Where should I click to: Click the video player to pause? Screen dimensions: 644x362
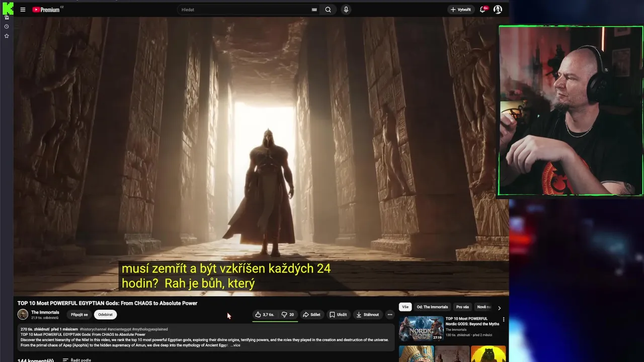click(261, 156)
